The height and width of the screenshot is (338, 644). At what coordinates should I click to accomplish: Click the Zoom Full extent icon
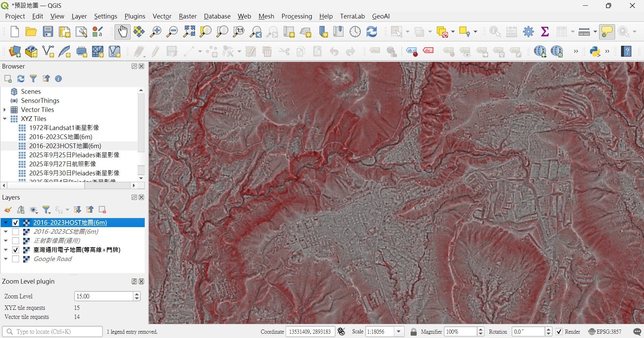[189, 32]
